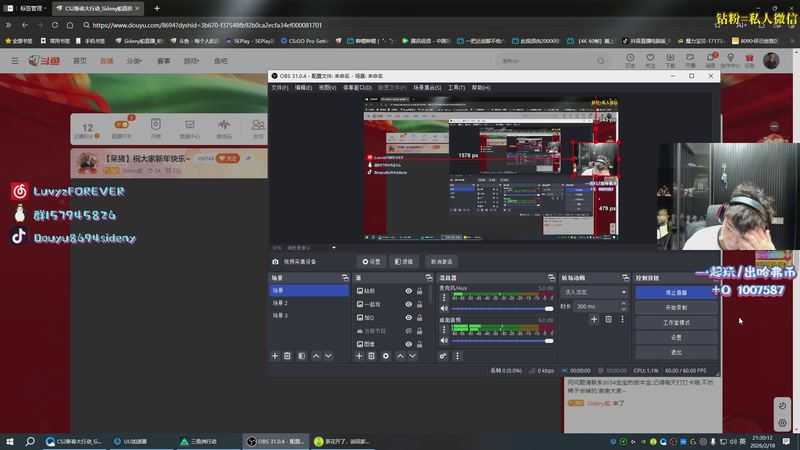Select 场景 2 in scenes list
This screenshot has width=800, height=450.
click(309, 303)
